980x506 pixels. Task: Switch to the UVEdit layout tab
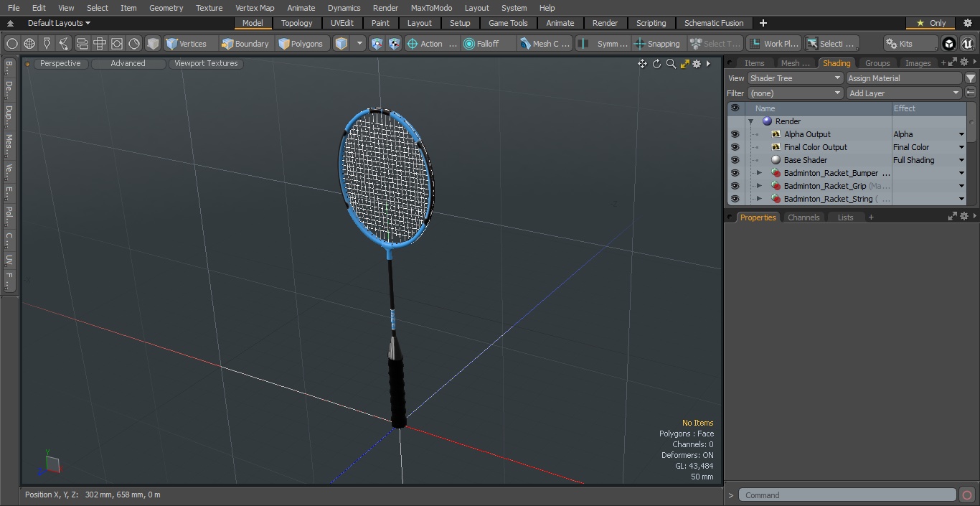coord(342,23)
